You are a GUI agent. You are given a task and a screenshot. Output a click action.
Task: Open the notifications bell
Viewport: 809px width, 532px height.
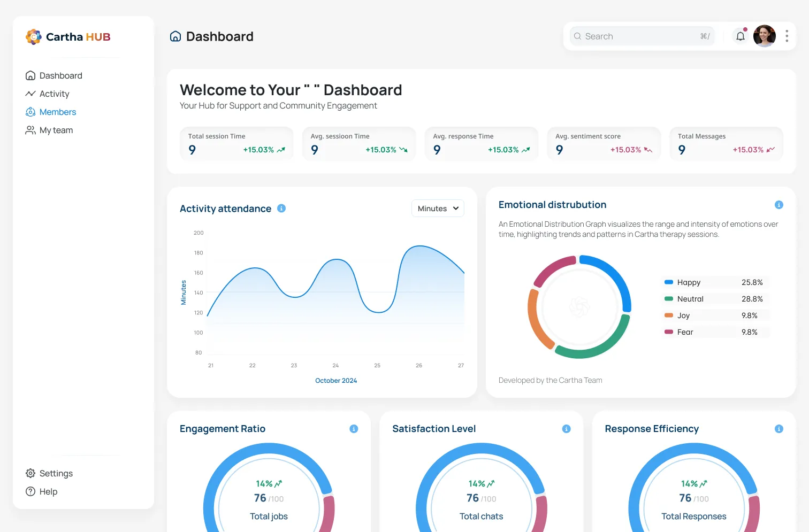pos(741,36)
